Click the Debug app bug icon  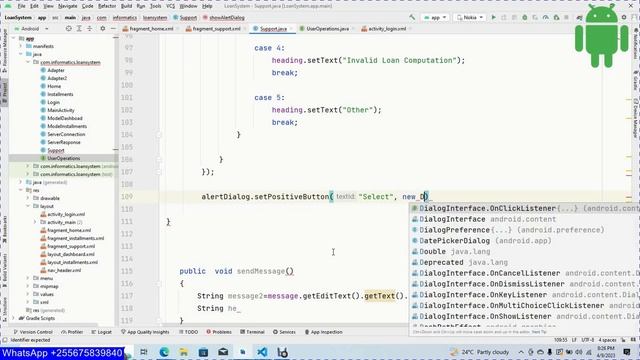525,18
